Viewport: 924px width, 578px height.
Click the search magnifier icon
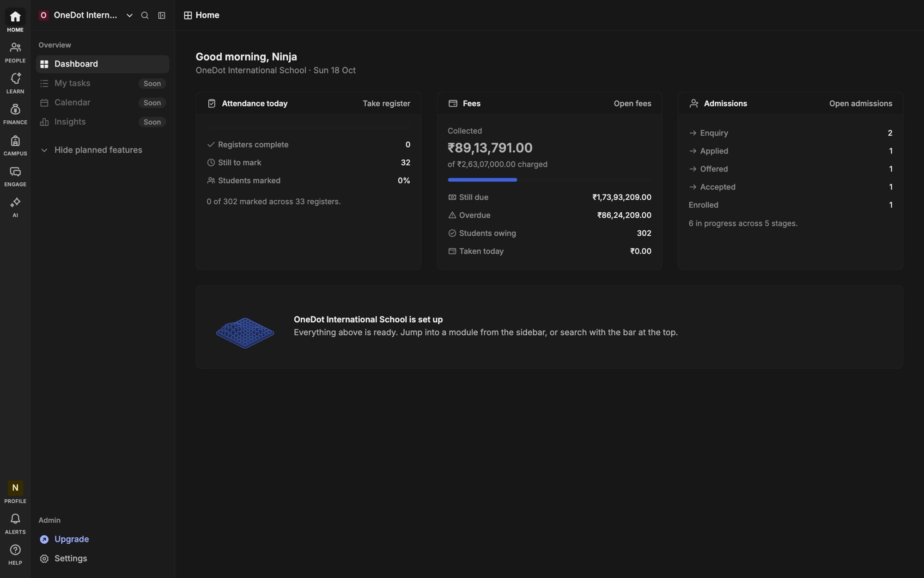click(x=145, y=15)
